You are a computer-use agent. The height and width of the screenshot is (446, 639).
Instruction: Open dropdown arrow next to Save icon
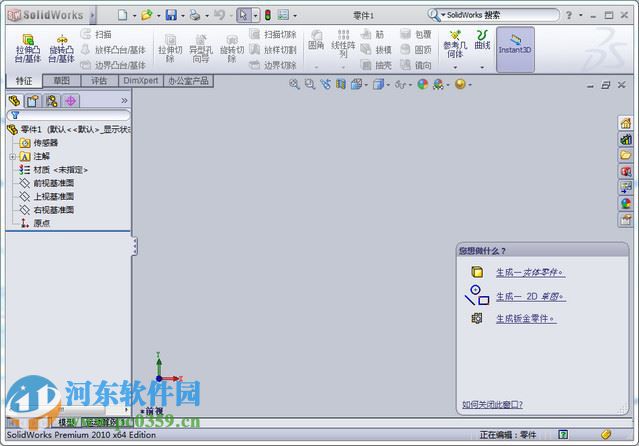[183, 16]
